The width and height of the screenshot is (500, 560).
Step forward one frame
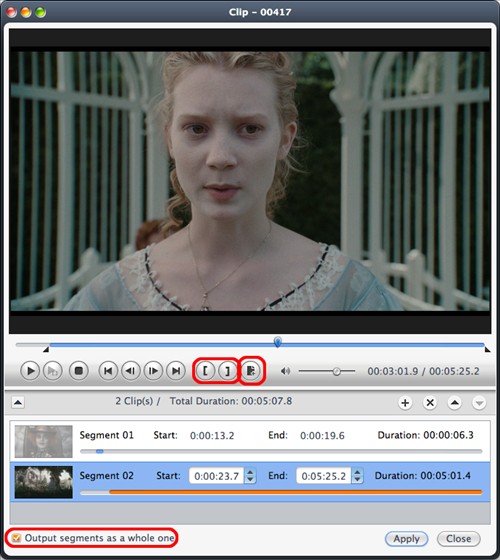pos(153,371)
